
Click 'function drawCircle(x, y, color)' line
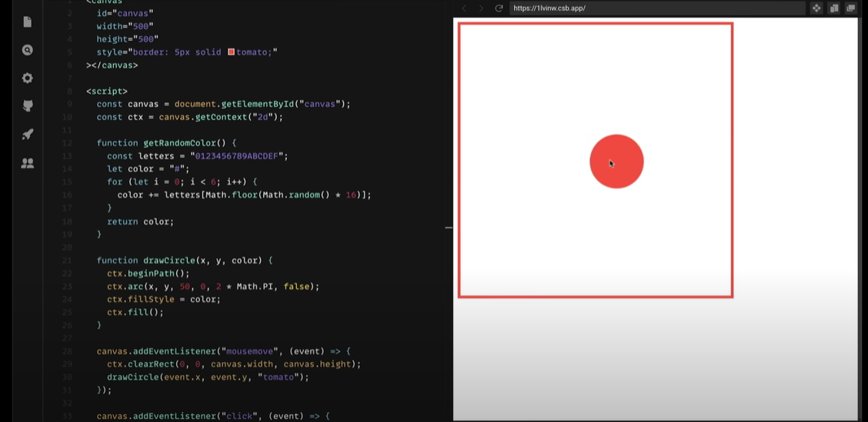[185, 260]
